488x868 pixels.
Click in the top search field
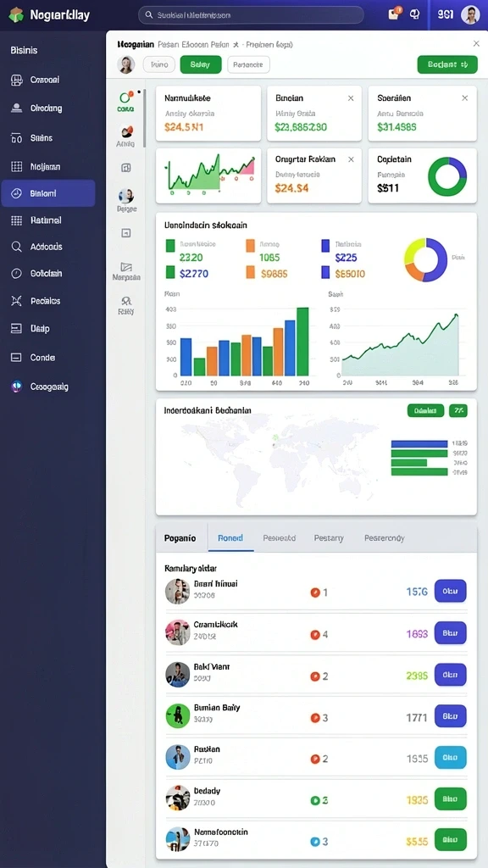pyautogui.click(x=251, y=15)
